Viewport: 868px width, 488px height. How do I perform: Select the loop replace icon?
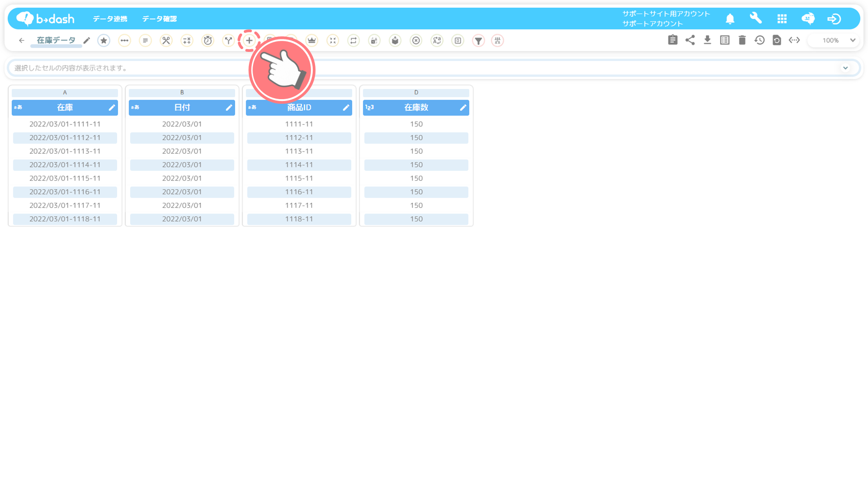353,40
